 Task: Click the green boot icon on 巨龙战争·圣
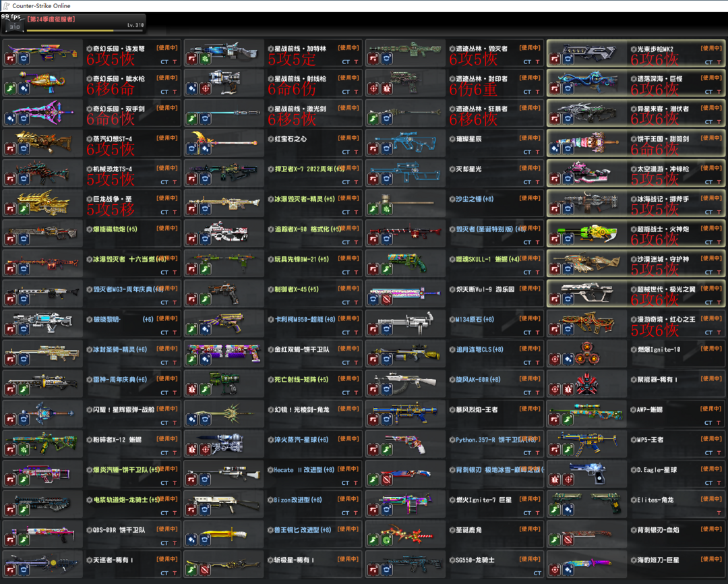coord(23,208)
